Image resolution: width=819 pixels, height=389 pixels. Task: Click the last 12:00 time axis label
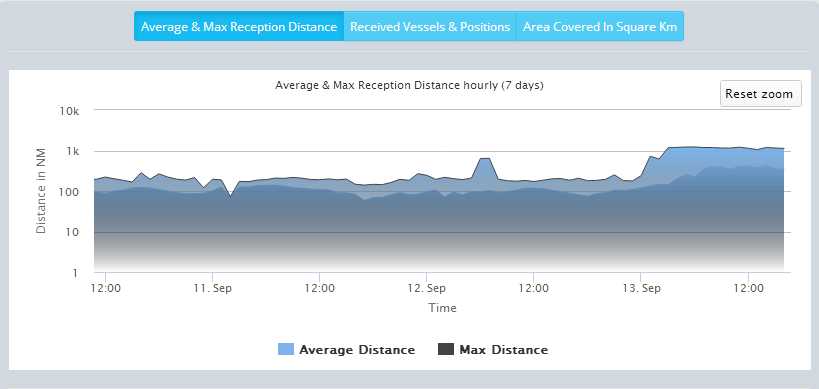coord(748,288)
